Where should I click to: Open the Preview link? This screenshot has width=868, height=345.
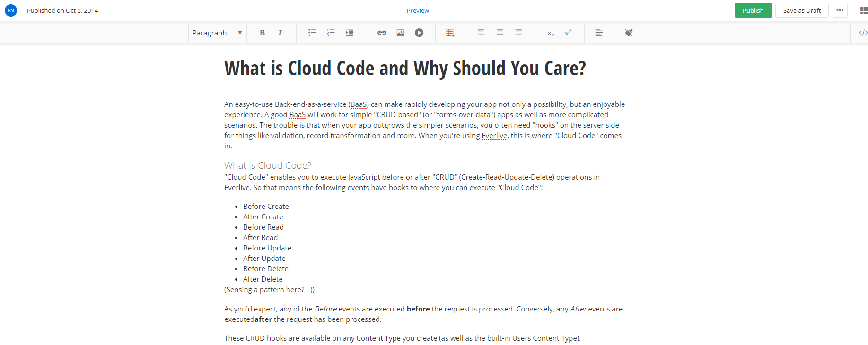pyautogui.click(x=418, y=10)
